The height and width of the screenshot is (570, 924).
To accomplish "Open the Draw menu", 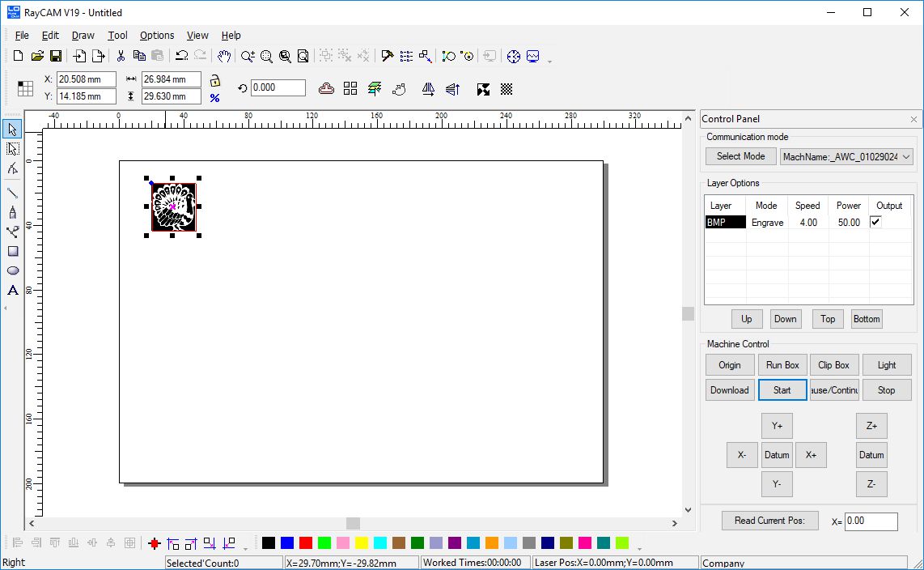I will (x=83, y=36).
